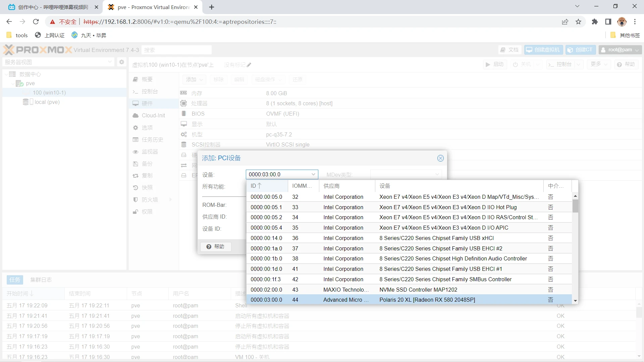Click the address bar URL
This screenshot has height=362, width=644.
coord(180,22)
